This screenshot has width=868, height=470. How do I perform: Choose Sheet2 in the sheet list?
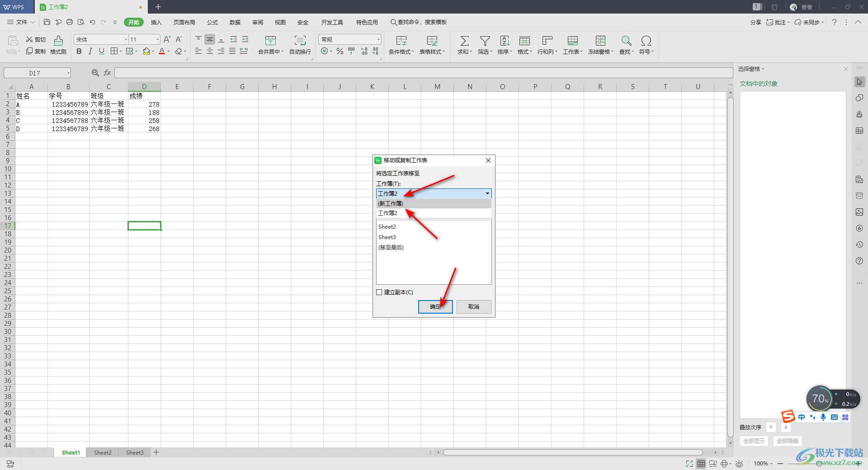tap(387, 226)
